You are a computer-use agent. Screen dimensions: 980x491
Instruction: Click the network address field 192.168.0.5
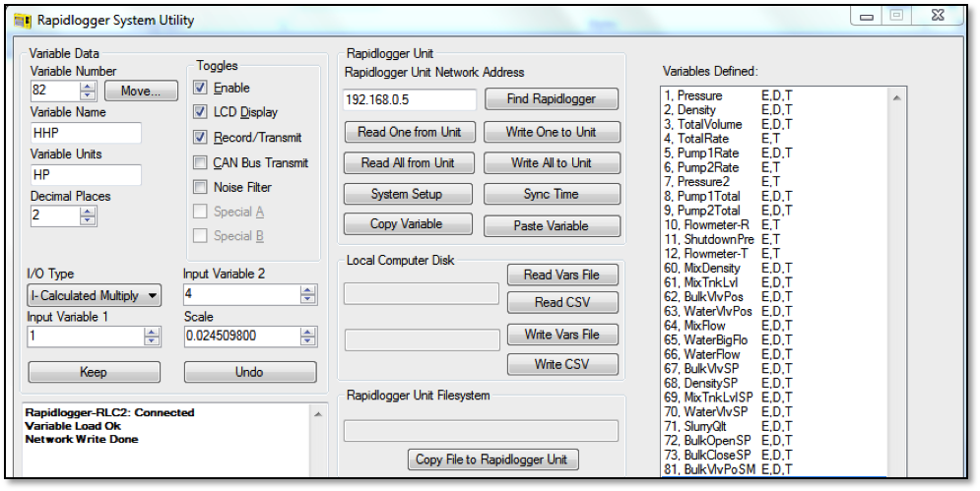410,100
